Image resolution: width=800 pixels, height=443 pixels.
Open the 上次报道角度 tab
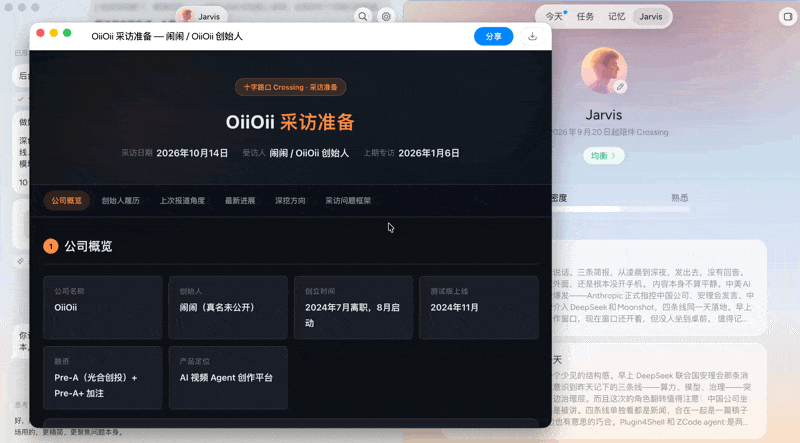click(x=182, y=201)
